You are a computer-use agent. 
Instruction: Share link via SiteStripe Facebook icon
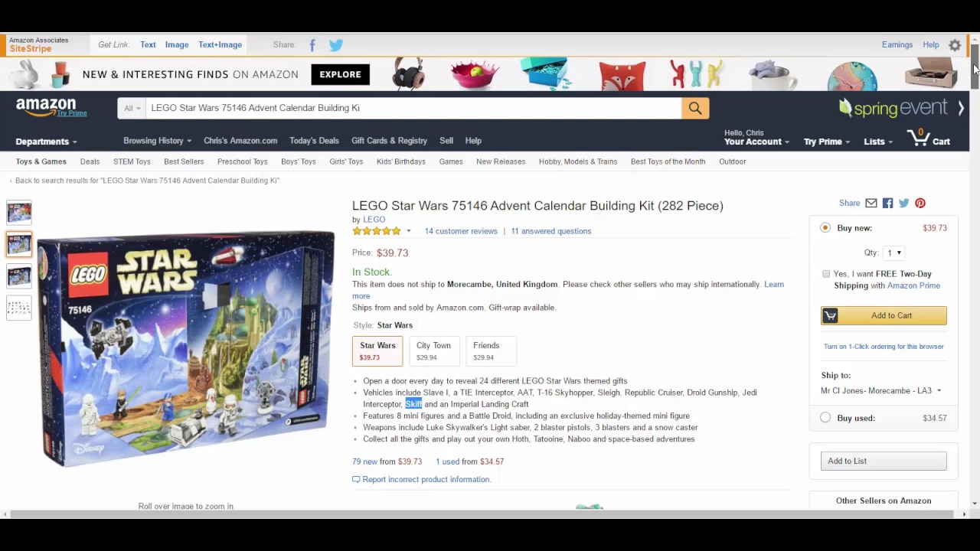click(312, 45)
